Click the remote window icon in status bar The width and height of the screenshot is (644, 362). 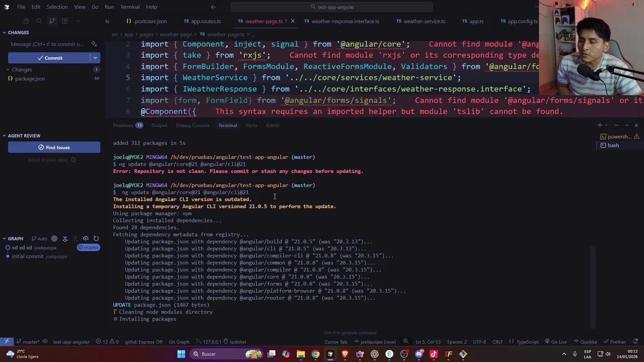(x=7, y=342)
